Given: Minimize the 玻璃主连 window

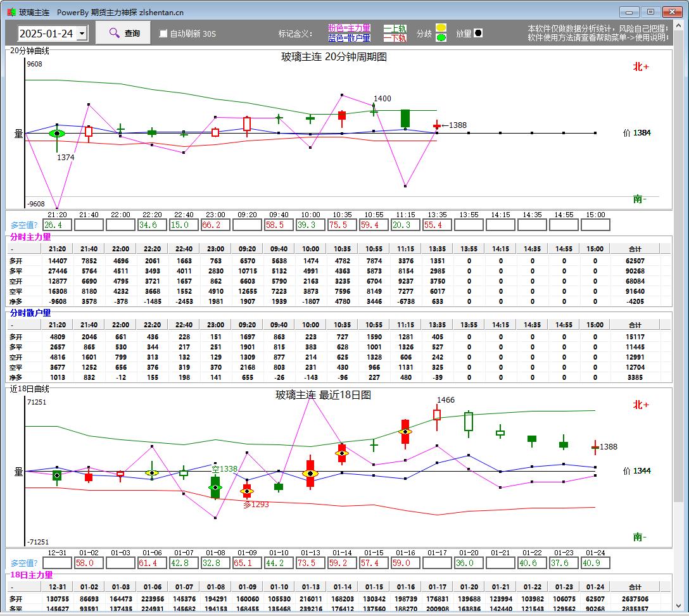Looking at the screenshot, I should [x=629, y=12].
